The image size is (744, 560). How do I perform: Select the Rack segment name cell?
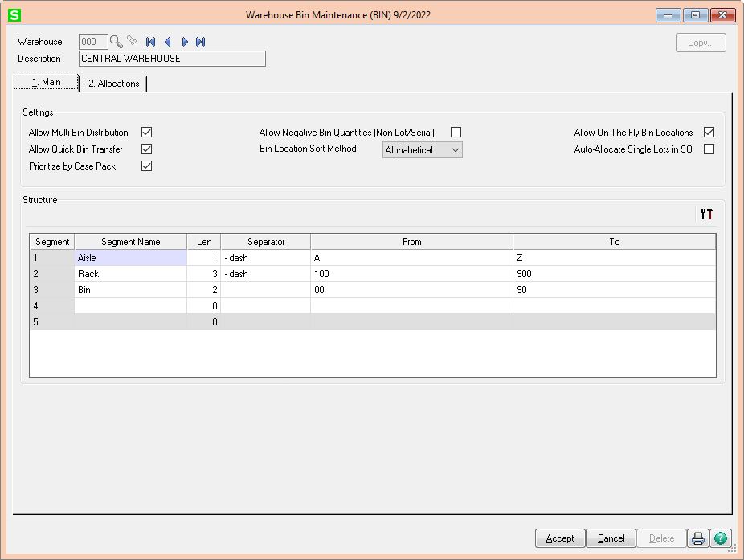click(x=130, y=274)
